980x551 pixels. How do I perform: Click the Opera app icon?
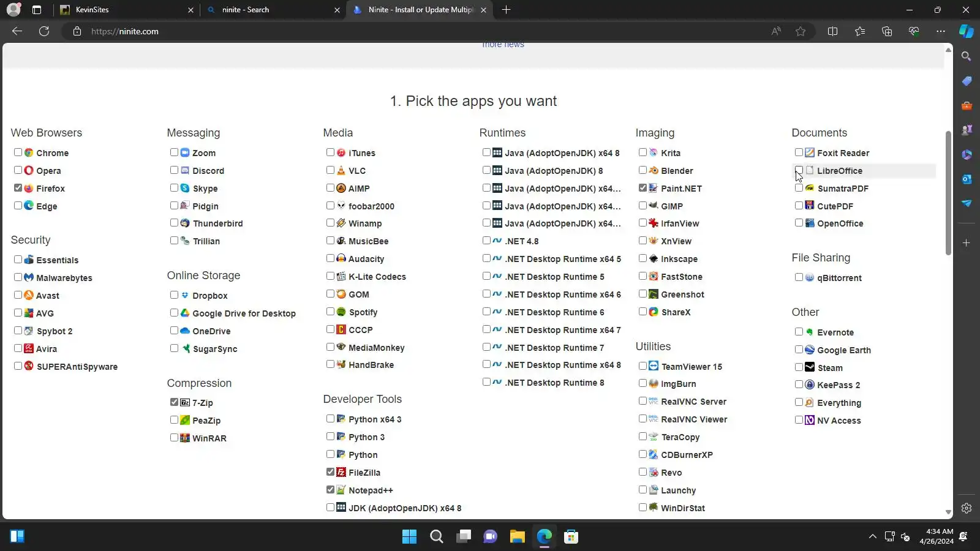[29, 170]
